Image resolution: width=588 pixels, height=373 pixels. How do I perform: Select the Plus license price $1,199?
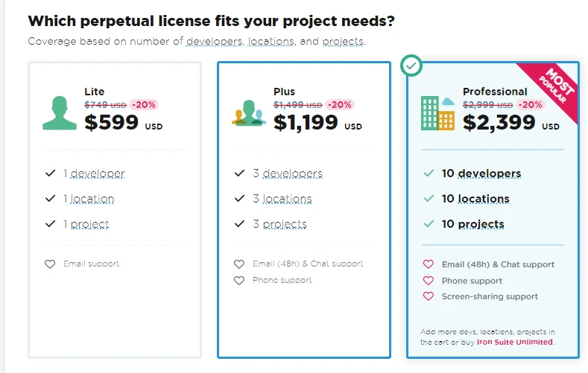pos(306,123)
